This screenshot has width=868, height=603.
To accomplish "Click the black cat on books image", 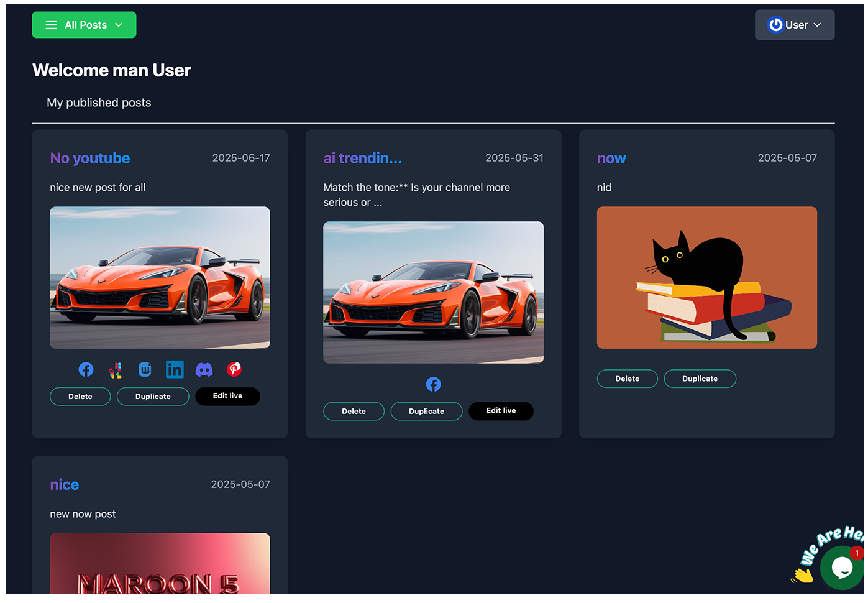I will [707, 278].
